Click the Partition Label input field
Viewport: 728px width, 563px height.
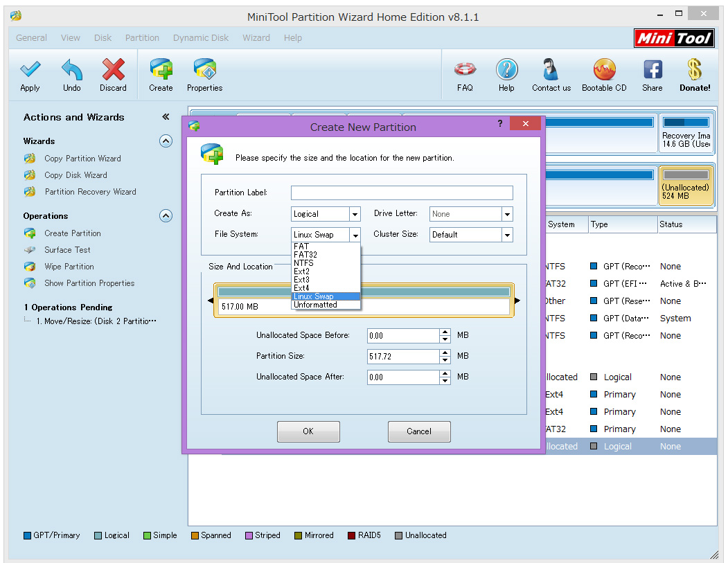coord(402,193)
